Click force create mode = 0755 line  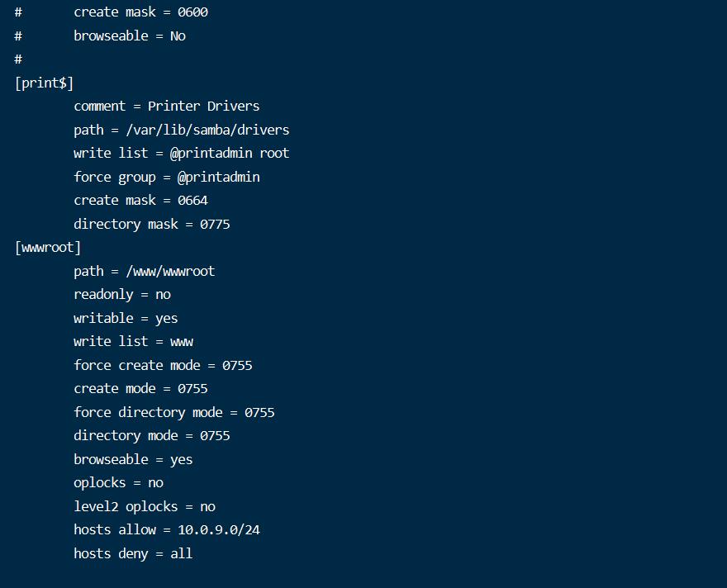[163, 365]
